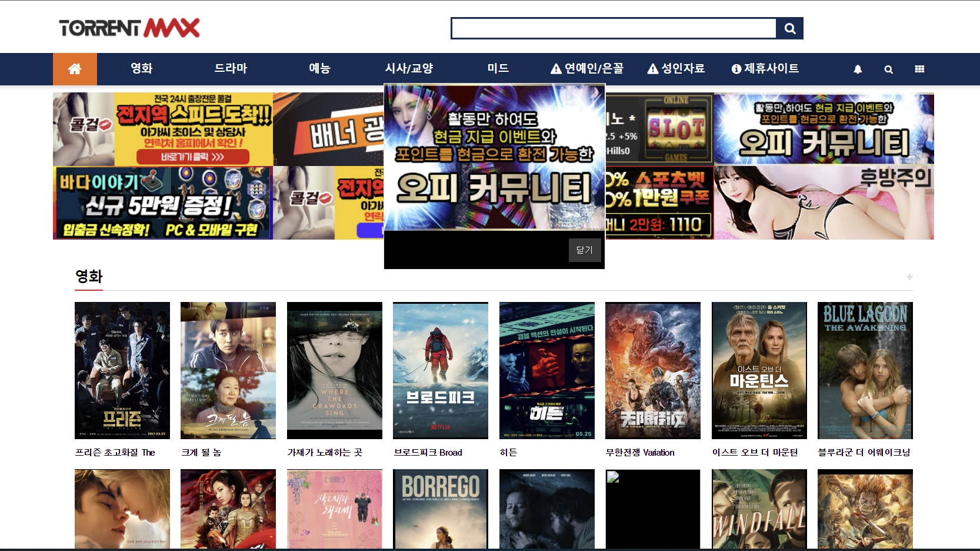
Task: Open the 제휴사이트 menu
Action: [x=765, y=68]
